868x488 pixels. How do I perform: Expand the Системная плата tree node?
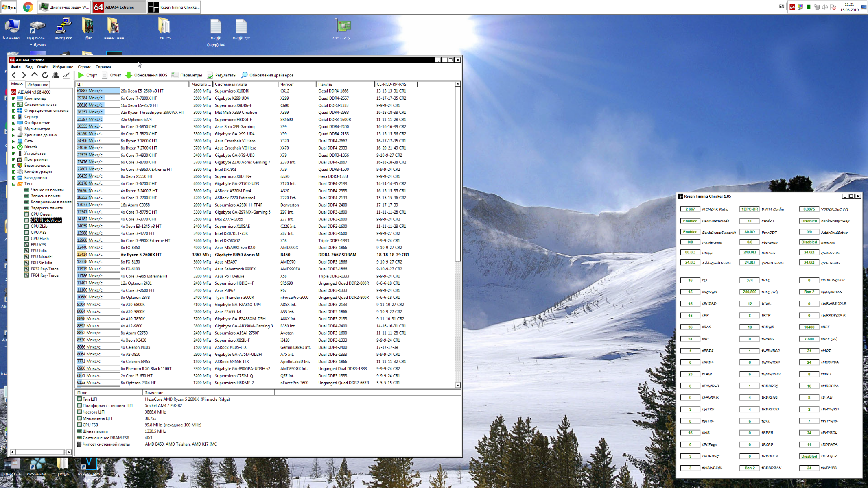tap(13, 105)
